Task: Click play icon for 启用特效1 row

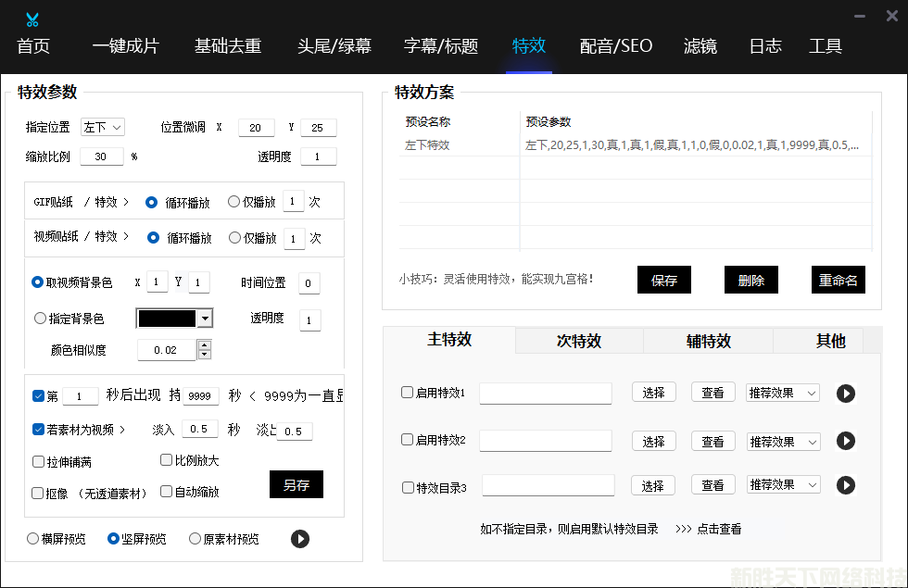Action: (845, 394)
